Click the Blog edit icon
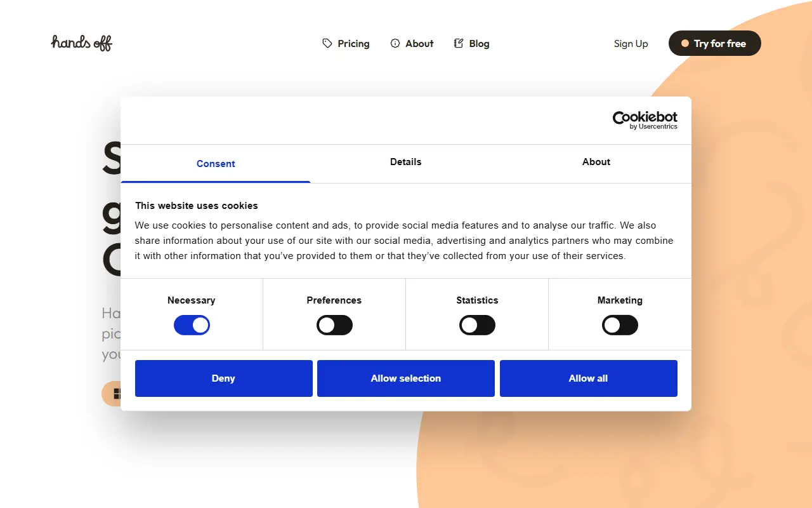The width and height of the screenshot is (812, 508). tap(459, 43)
